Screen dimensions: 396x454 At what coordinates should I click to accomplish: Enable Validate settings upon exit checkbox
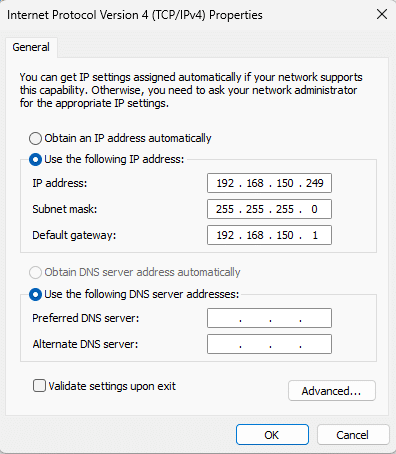point(39,386)
